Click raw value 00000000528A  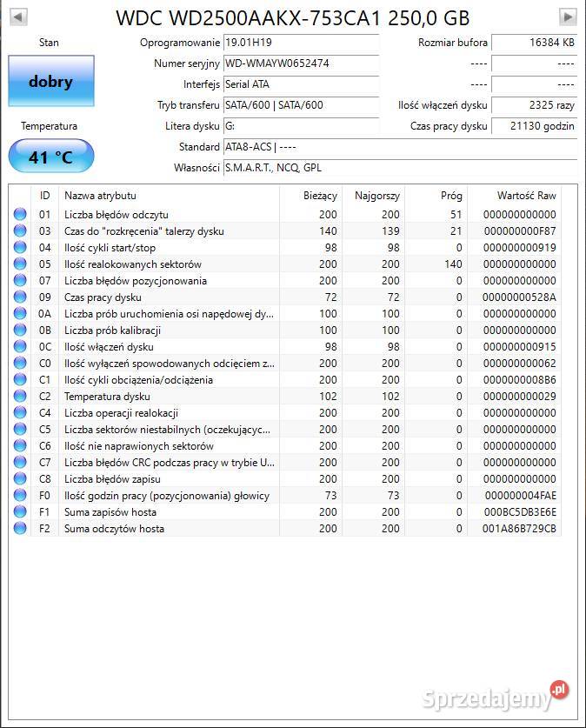point(519,297)
